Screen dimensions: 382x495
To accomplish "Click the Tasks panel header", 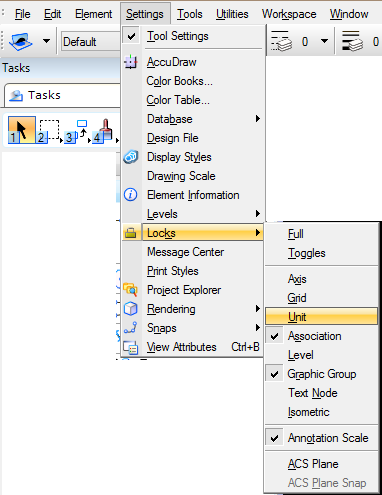I will 60,68.
